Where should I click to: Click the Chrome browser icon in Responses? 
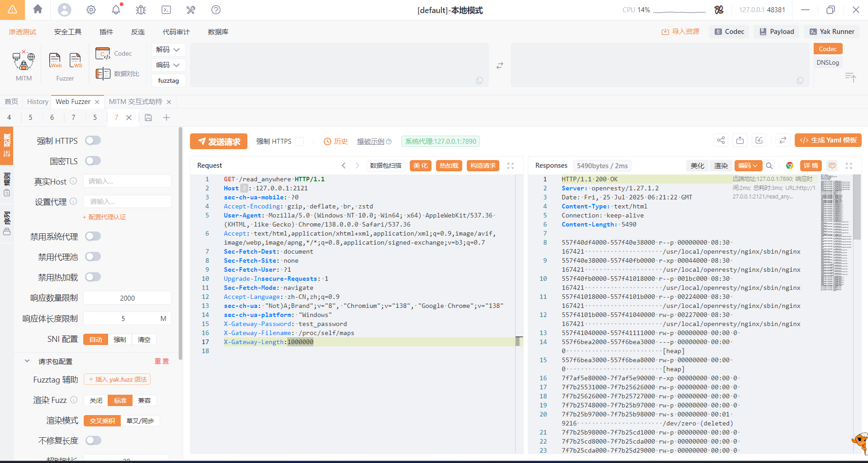click(x=789, y=165)
